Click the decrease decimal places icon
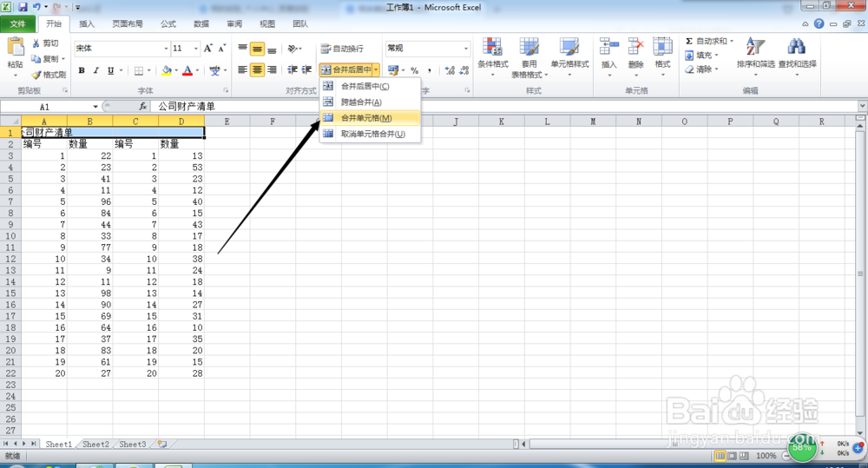The image size is (868, 468). [x=464, y=70]
